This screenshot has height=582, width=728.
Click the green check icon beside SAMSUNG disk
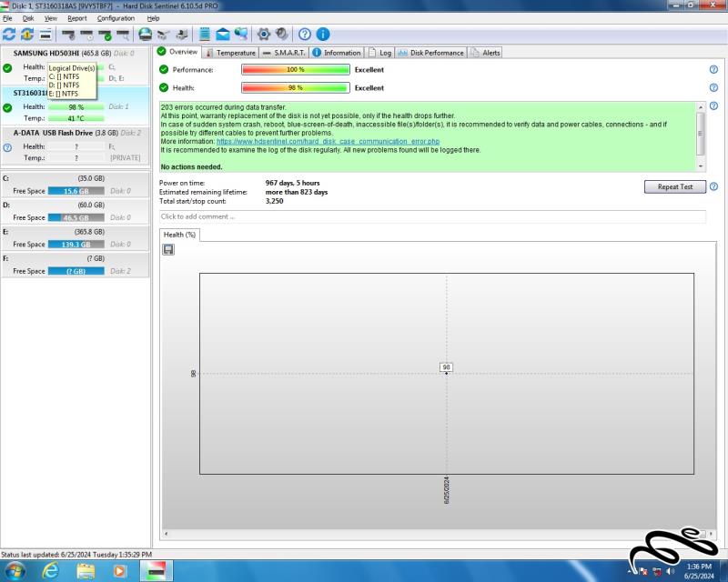[7, 68]
